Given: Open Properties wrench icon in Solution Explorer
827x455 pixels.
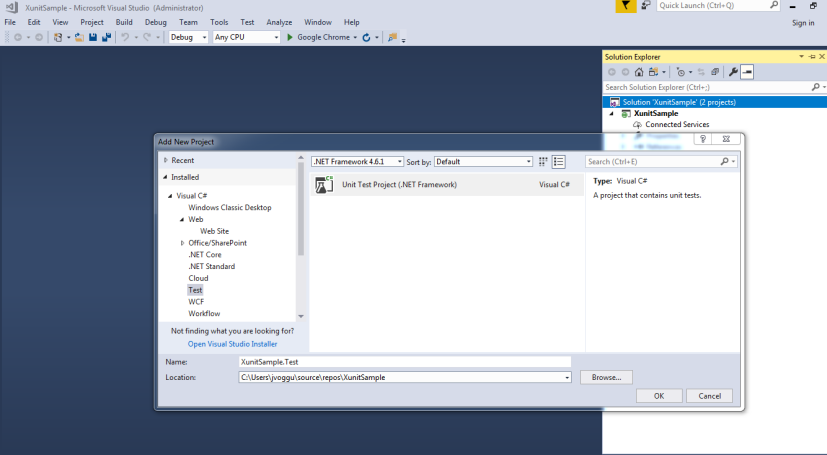Looking at the screenshot, I should pos(733,72).
